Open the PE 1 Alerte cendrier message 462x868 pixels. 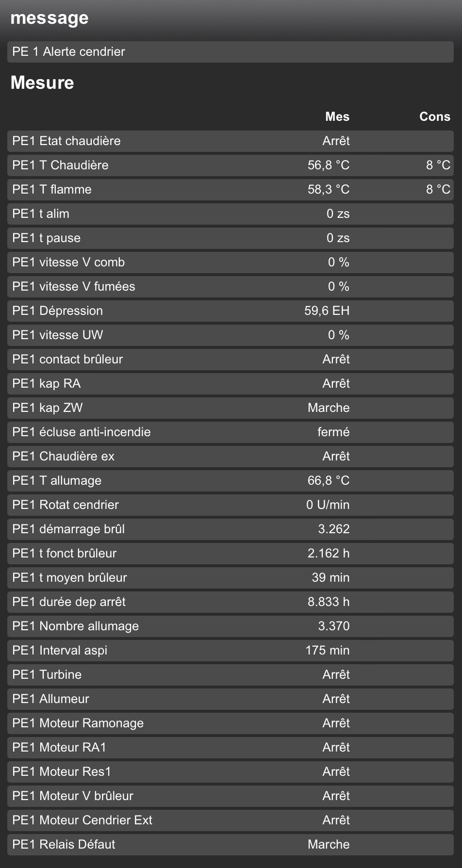[x=230, y=51]
